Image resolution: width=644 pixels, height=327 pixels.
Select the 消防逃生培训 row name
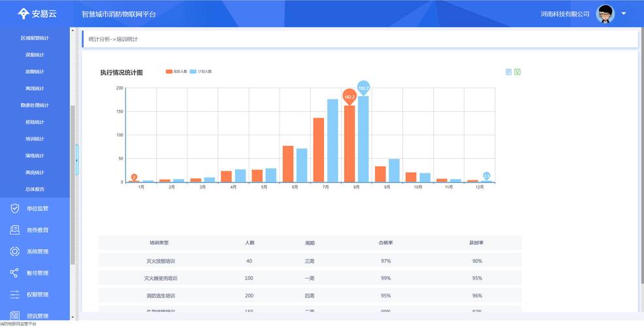(161, 296)
